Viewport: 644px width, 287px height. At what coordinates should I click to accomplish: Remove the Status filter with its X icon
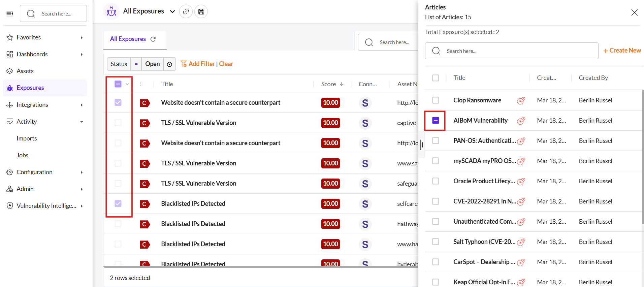pyautogui.click(x=169, y=64)
